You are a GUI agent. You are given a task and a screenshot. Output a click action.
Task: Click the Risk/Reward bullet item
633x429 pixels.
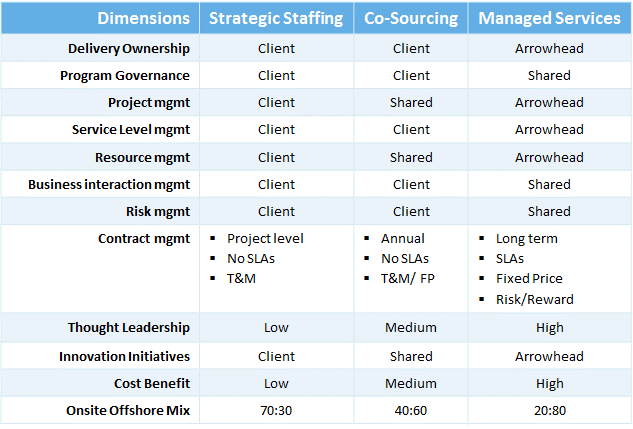click(535, 298)
